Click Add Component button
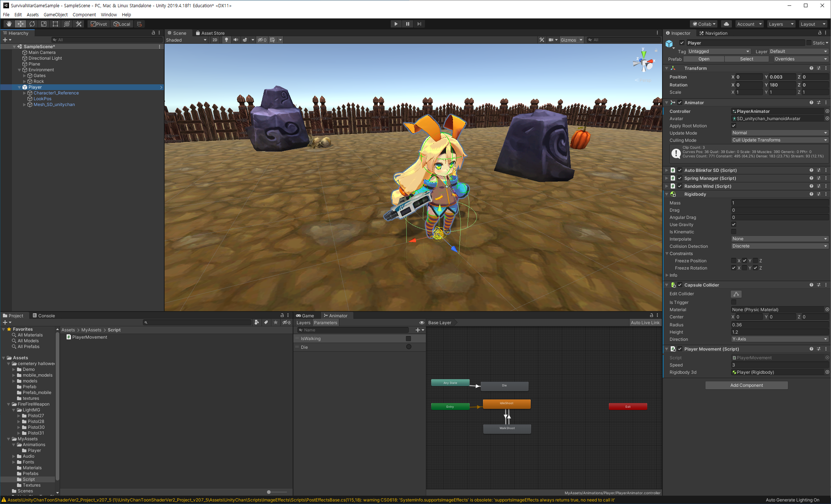The width and height of the screenshot is (831, 504). (x=746, y=385)
